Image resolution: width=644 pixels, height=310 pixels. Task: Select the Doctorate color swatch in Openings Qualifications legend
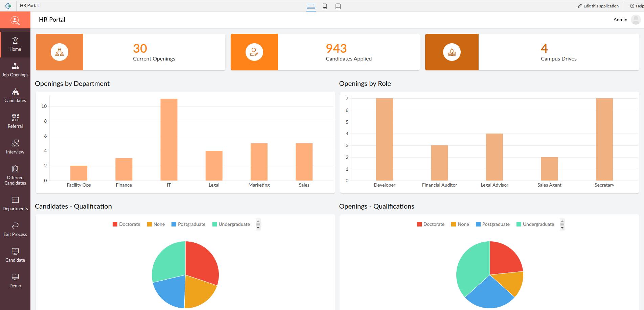419,224
